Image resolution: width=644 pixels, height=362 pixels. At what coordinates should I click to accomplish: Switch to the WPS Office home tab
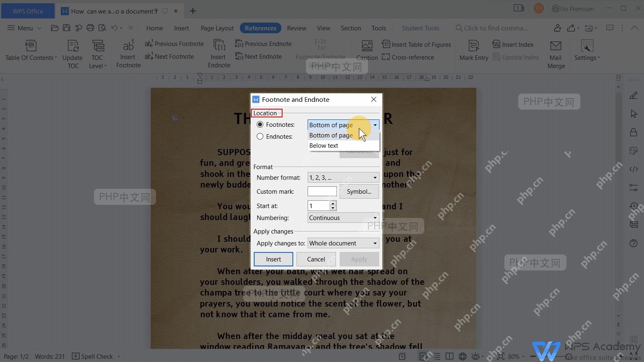[x=28, y=11]
